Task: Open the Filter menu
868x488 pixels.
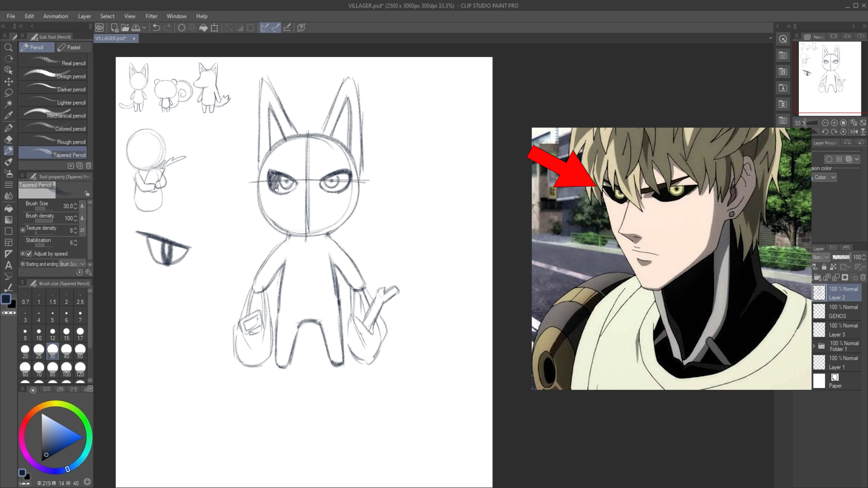Action: pyautogui.click(x=151, y=16)
